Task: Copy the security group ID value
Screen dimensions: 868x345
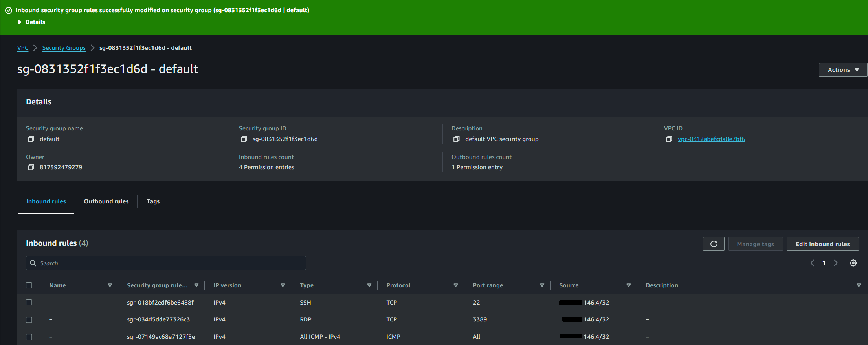Action: (x=244, y=139)
